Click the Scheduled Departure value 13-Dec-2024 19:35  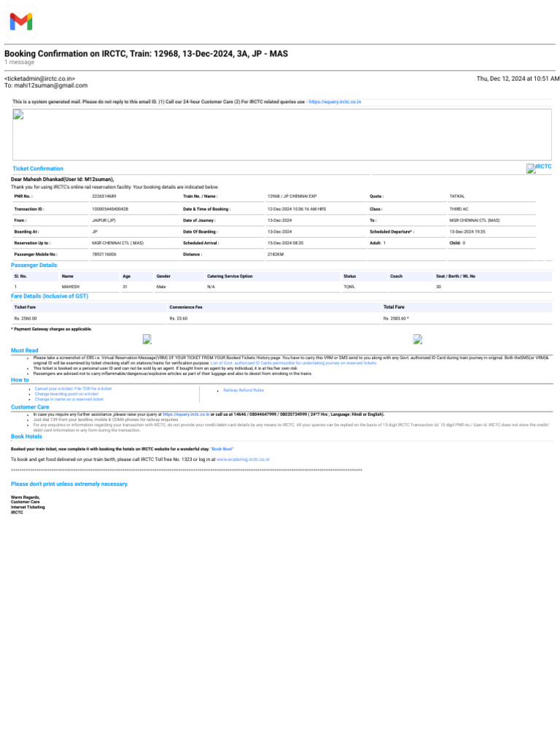(467, 232)
